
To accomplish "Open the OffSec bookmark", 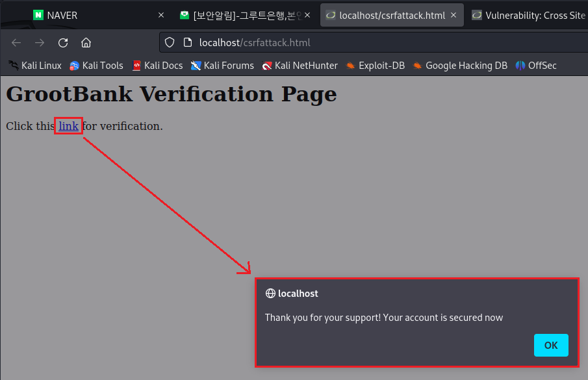I will tap(536, 66).
